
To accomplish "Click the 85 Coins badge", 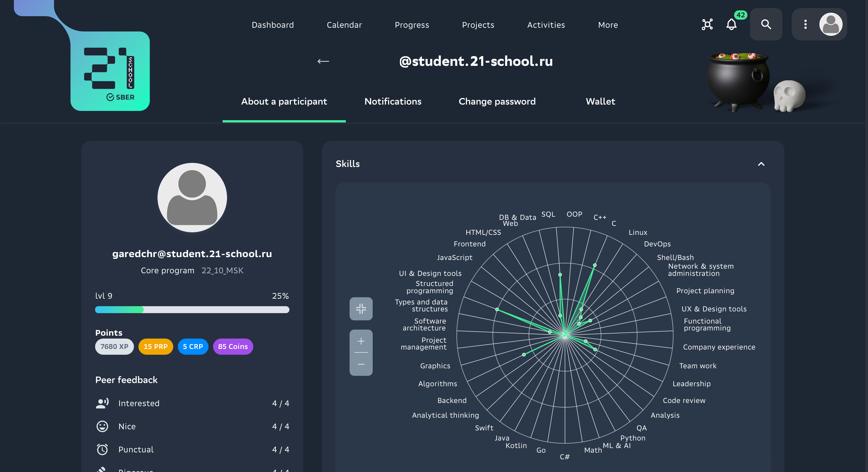I will pyautogui.click(x=232, y=346).
